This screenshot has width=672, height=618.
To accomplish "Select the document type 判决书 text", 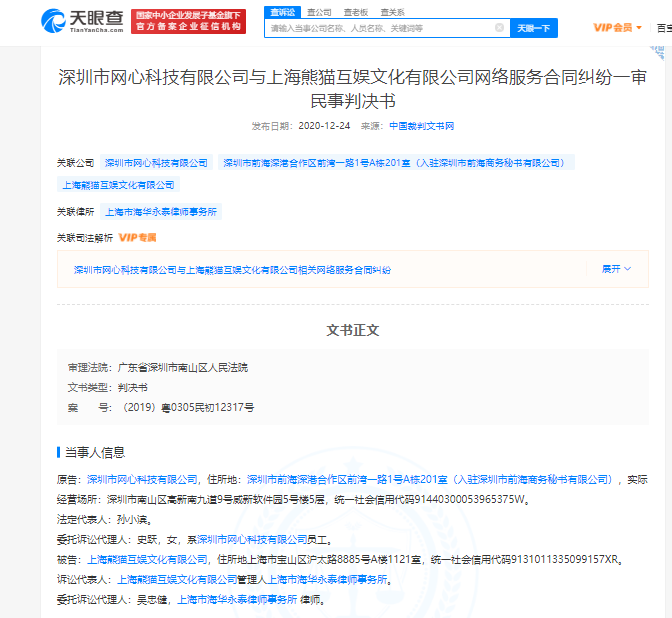I will (x=132, y=388).
